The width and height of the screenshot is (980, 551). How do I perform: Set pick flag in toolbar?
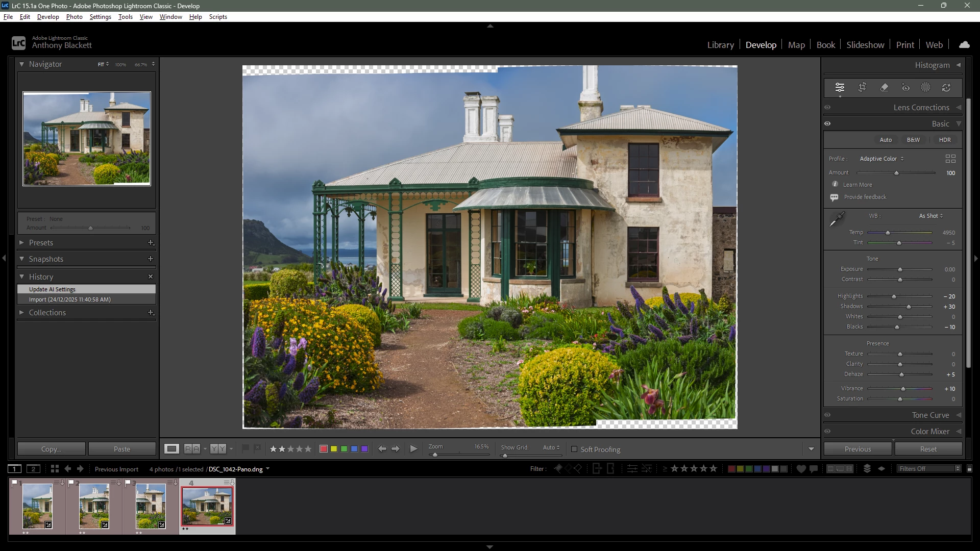click(x=246, y=448)
